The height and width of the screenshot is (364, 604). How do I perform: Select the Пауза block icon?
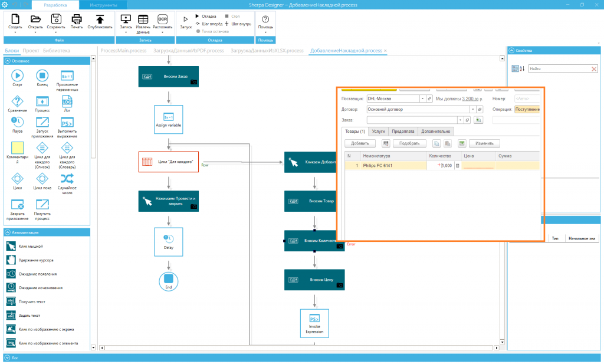[17, 122]
